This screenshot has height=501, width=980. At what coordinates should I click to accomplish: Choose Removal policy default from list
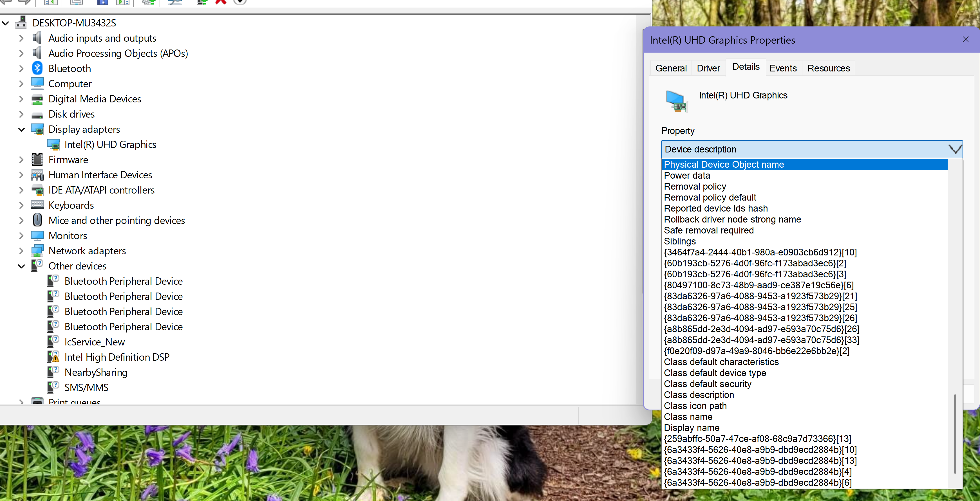point(805,197)
